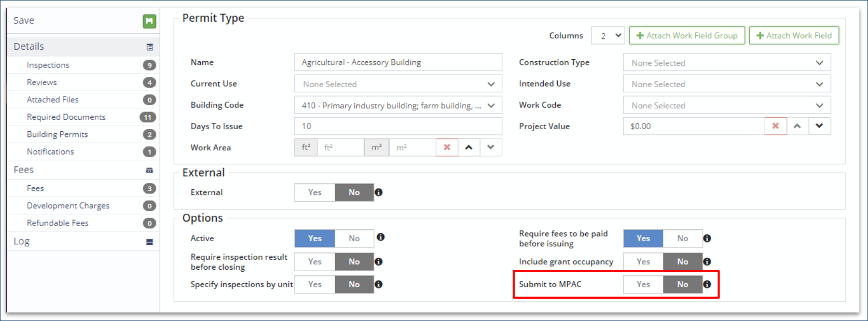Open the Construction Type dropdown
868x321 pixels.
point(726,63)
